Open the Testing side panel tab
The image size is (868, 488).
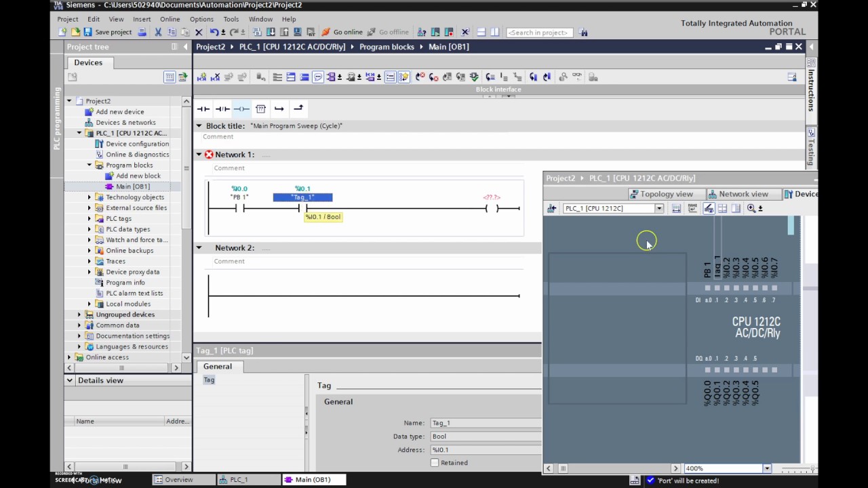[x=810, y=148]
